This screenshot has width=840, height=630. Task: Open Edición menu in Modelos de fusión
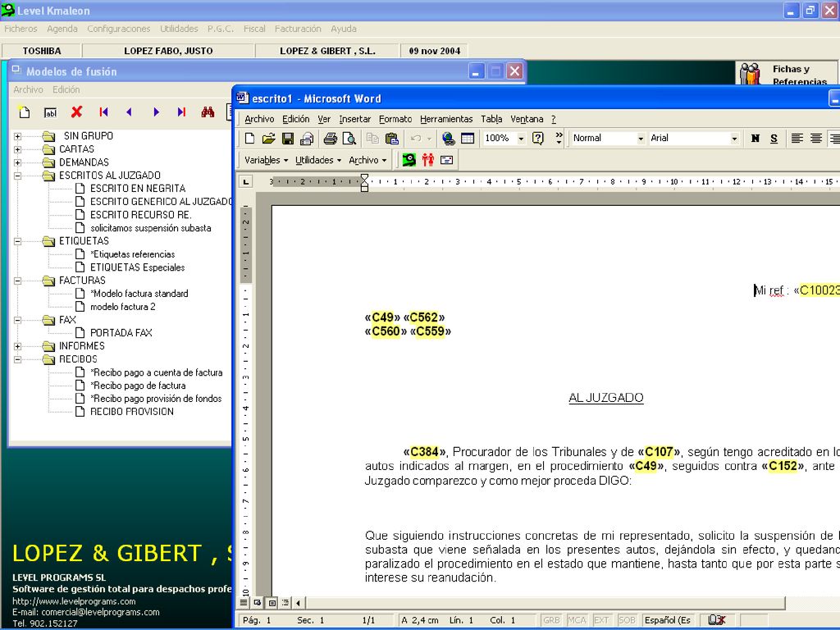pyautogui.click(x=66, y=89)
